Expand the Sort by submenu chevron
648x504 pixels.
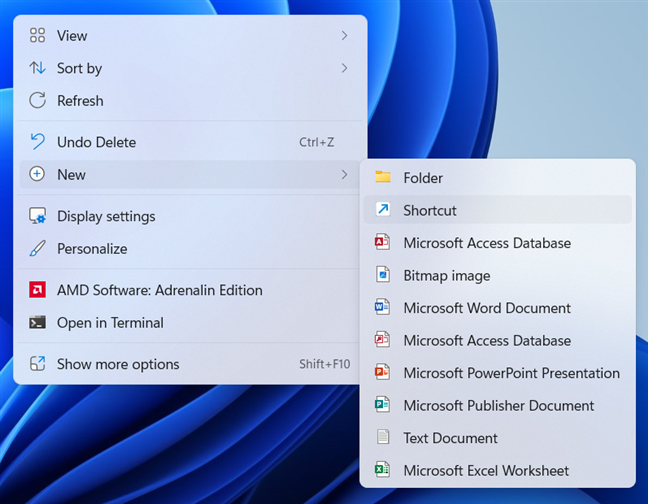click(344, 68)
